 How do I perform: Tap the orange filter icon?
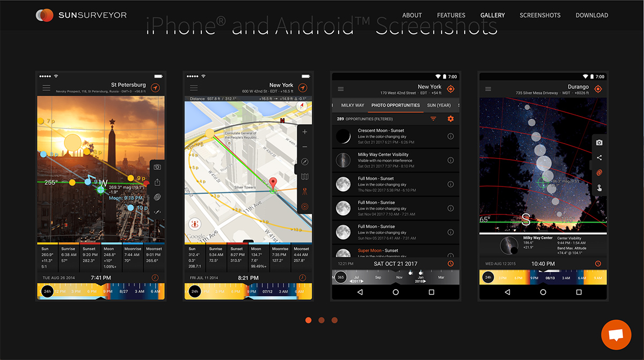click(433, 119)
